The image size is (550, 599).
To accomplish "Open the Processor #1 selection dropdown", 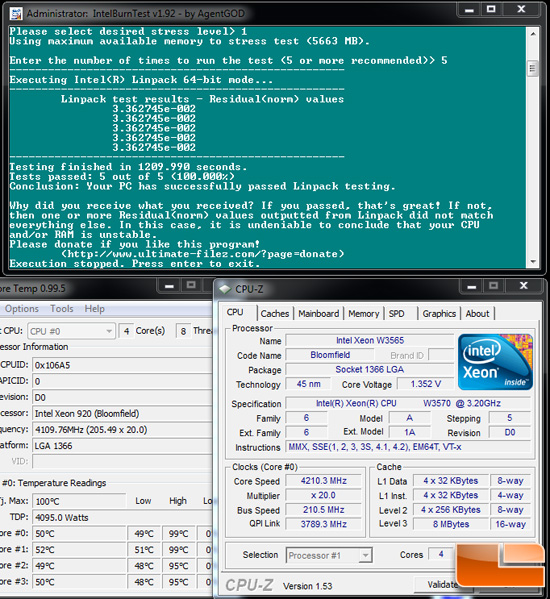I will point(329,555).
